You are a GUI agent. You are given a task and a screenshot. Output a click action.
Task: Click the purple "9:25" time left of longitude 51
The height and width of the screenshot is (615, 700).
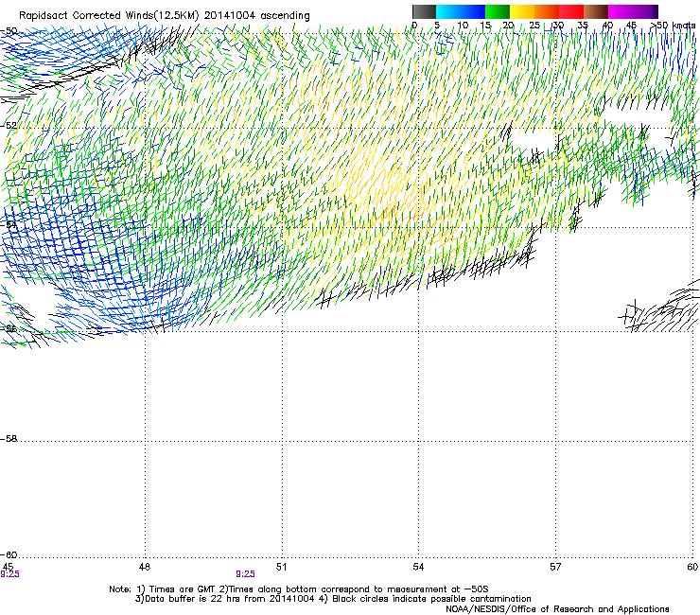246,574
